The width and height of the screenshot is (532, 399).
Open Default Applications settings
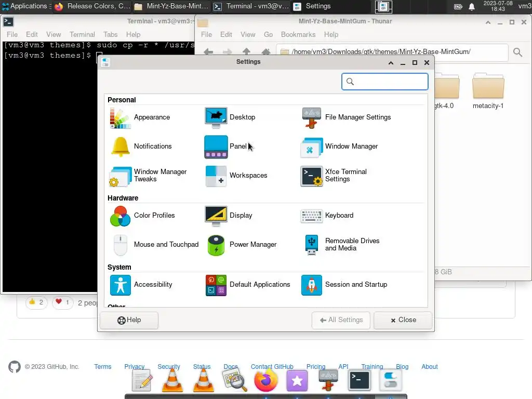tap(248, 285)
